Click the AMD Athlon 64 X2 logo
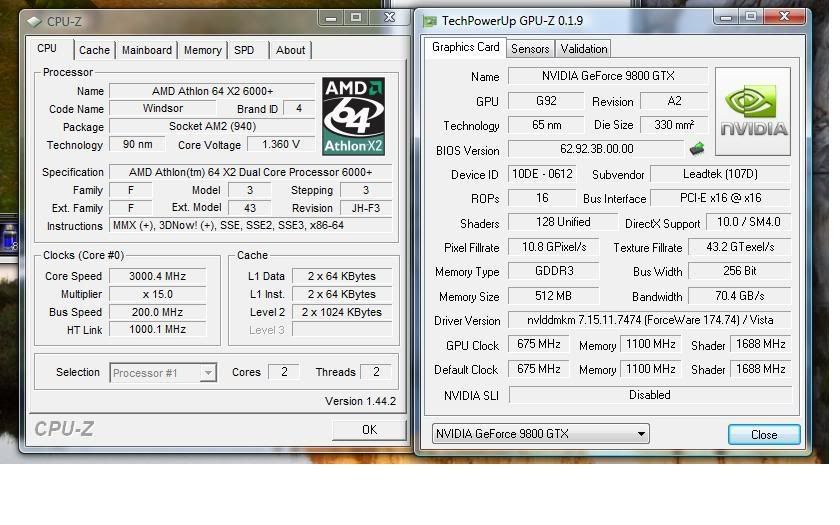Screen dimensions: 840x525 (x=353, y=117)
